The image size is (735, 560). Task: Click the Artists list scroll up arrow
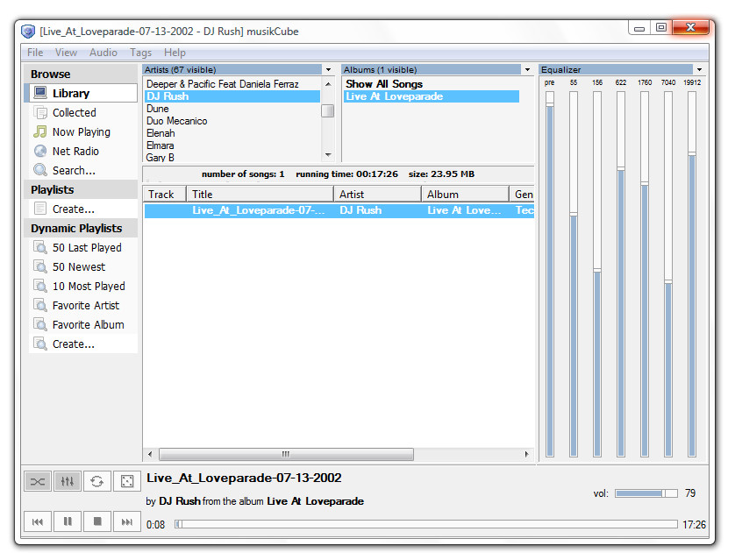point(328,84)
